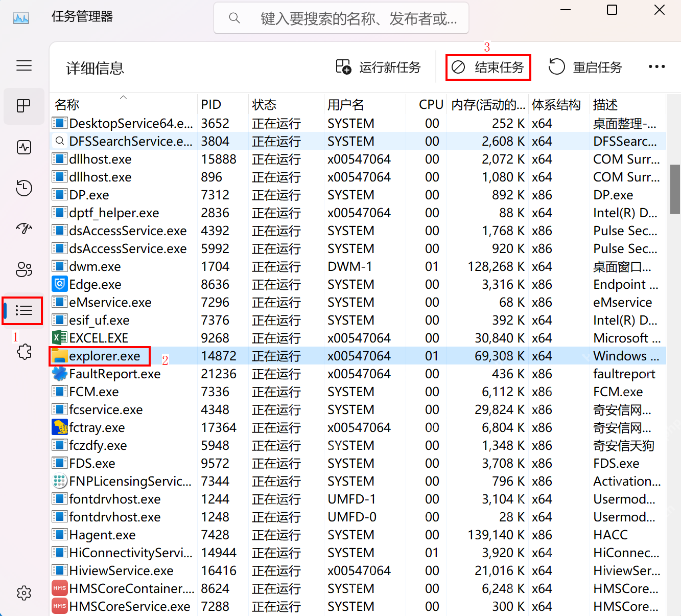Select the HiviewService.exe process name
Viewport: 681px width, 616px height.
click(x=121, y=571)
